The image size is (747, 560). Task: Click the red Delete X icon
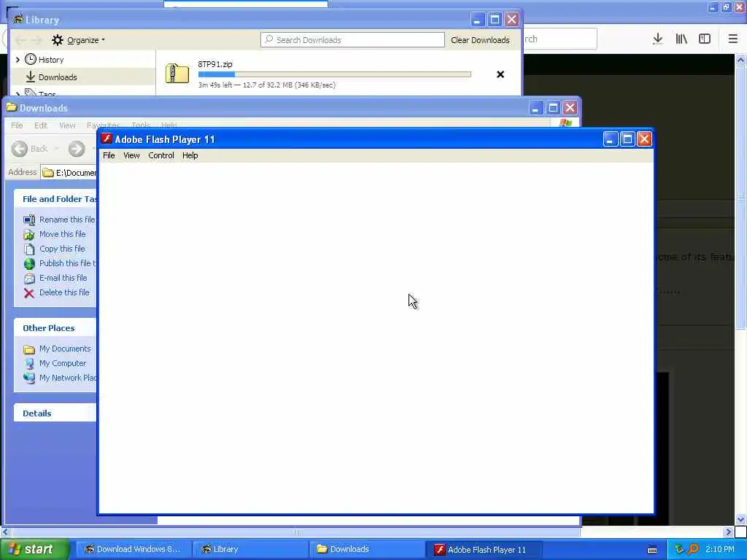29,293
